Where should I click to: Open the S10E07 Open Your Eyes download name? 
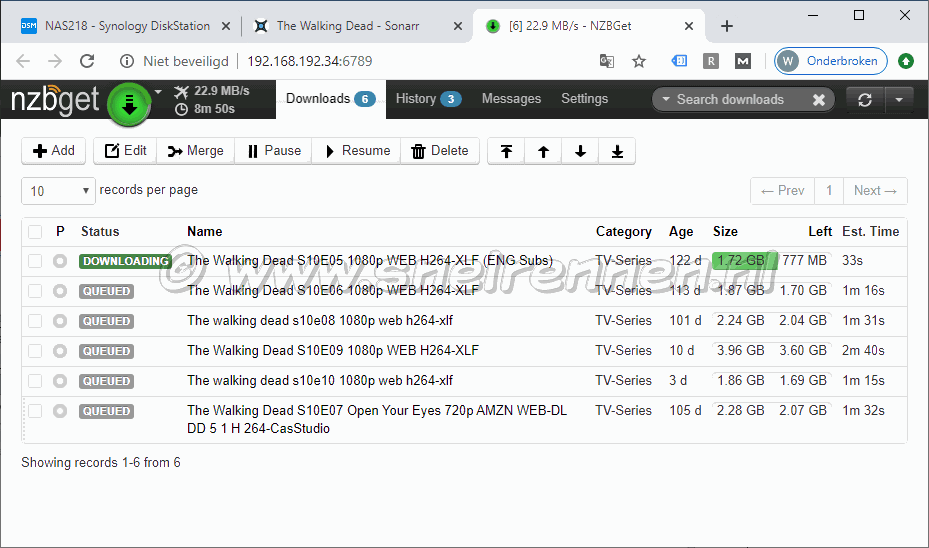[x=377, y=419]
